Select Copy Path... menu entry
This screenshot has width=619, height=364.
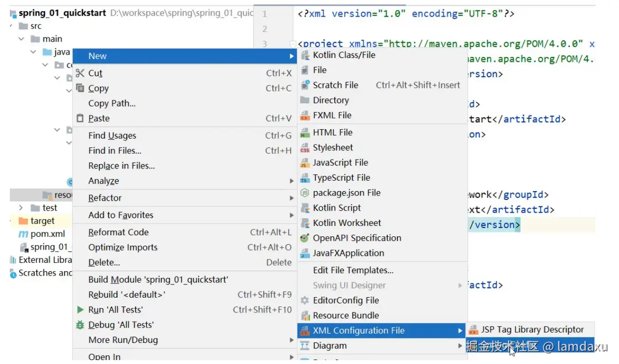[x=185, y=104]
